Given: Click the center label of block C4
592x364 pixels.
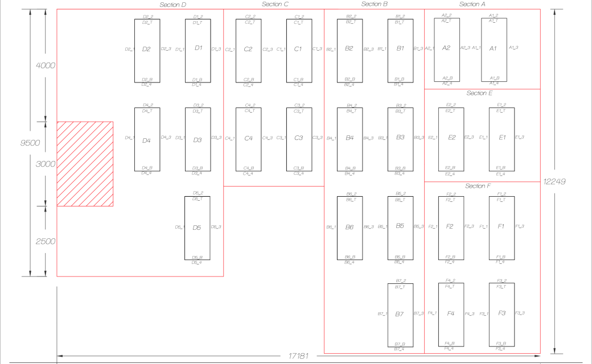Looking at the screenshot, I should 248,138.
